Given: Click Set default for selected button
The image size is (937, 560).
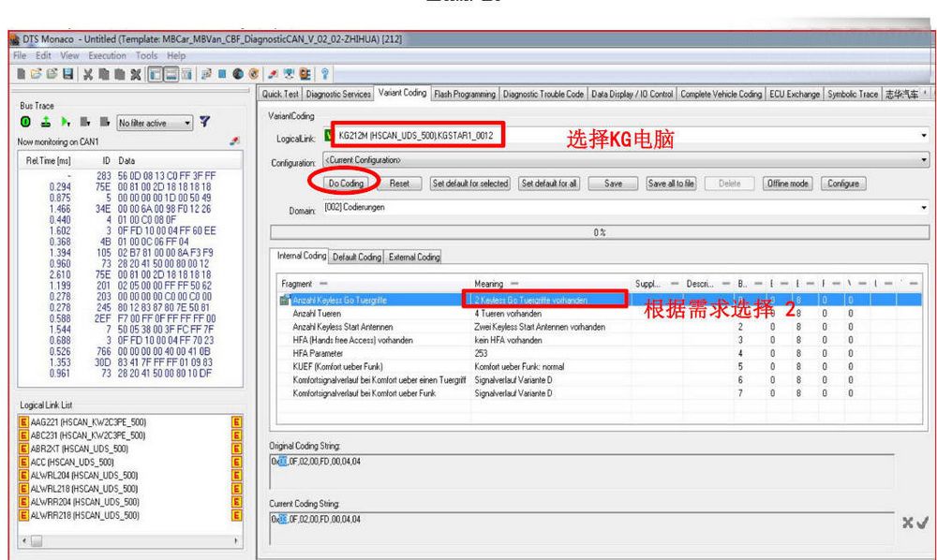Looking at the screenshot, I should (470, 184).
